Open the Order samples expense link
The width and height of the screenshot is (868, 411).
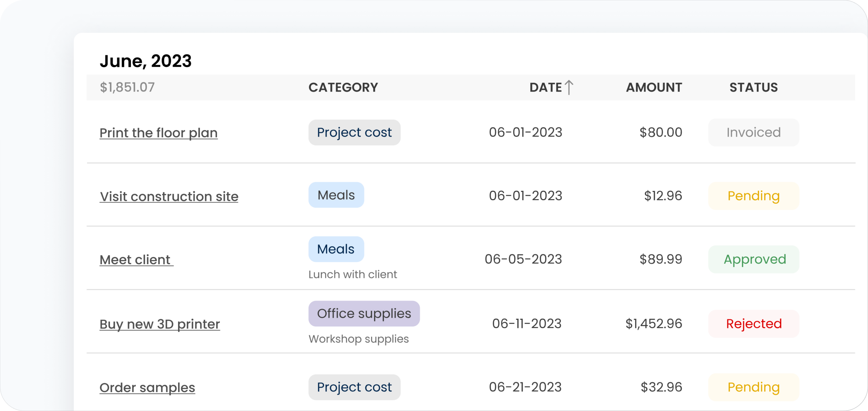click(147, 388)
